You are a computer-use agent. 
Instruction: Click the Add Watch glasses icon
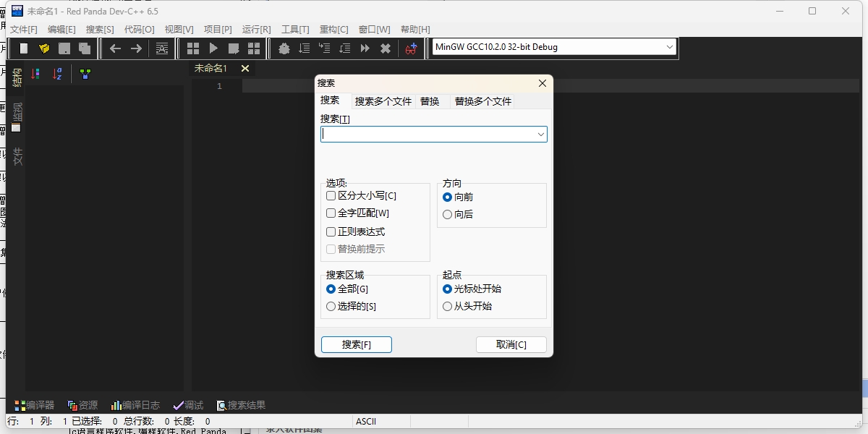412,48
